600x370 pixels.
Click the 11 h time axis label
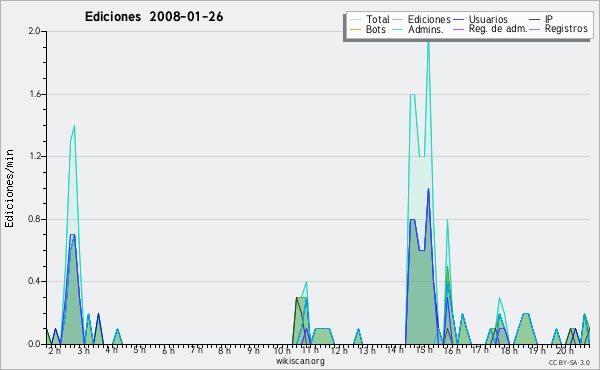310,350
